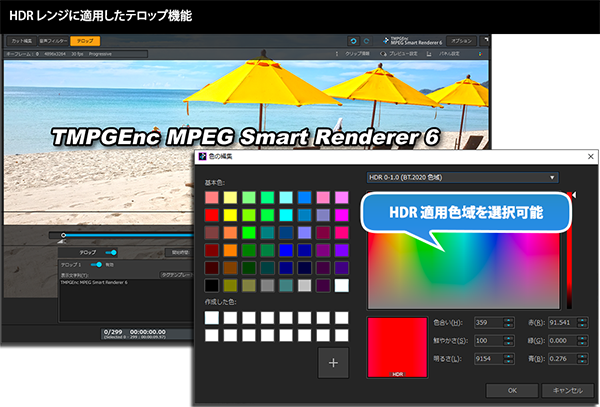The image size is (600, 407).
Task: Click the window expand icon beside オプション
Action: point(485,40)
